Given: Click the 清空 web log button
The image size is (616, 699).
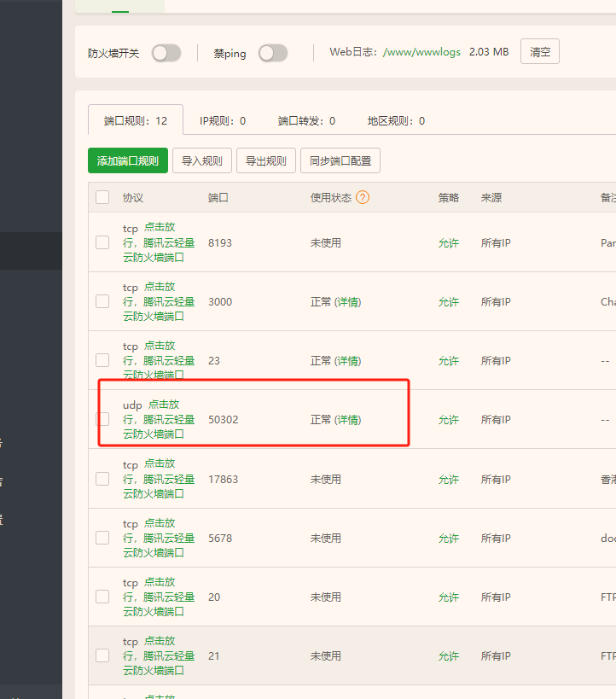Looking at the screenshot, I should (540, 52).
